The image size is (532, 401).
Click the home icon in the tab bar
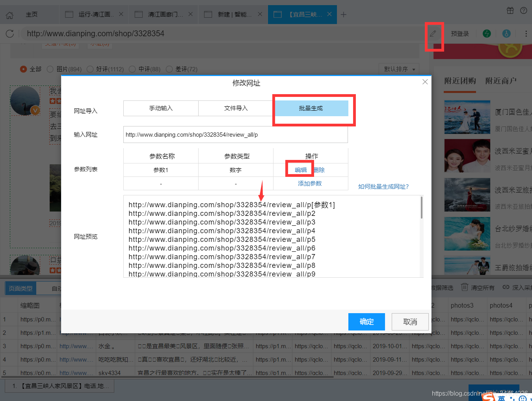pyautogui.click(x=10, y=15)
